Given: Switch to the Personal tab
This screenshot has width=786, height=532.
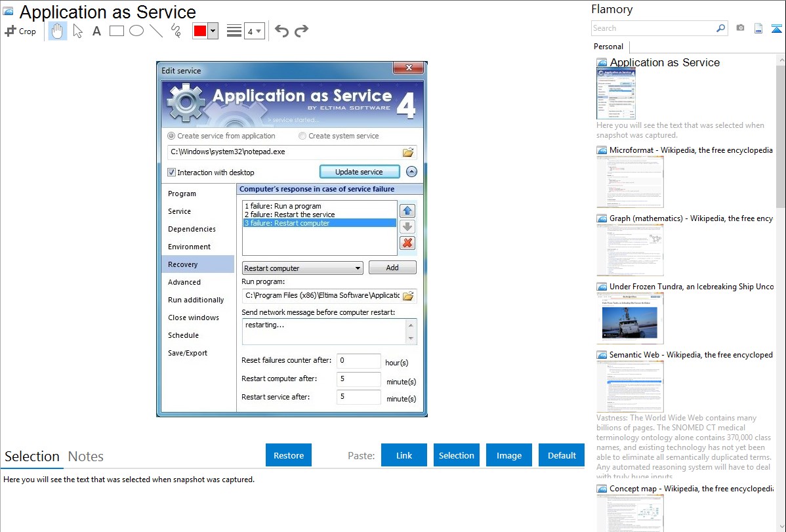Looking at the screenshot, I should click(609, 47).
